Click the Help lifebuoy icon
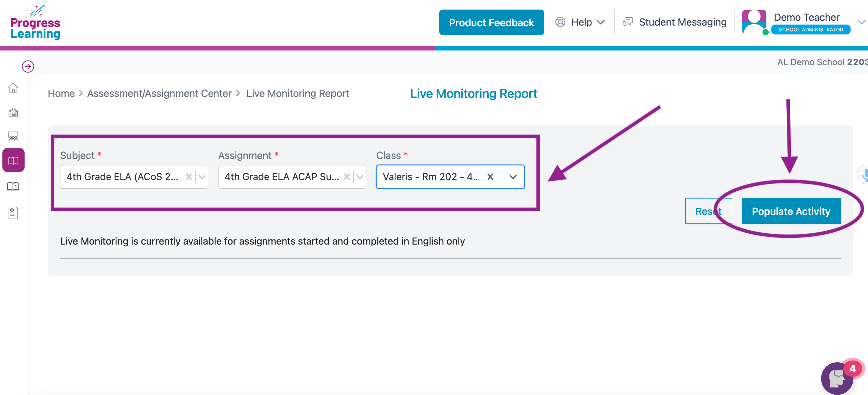868x395 pixels. 560,22
